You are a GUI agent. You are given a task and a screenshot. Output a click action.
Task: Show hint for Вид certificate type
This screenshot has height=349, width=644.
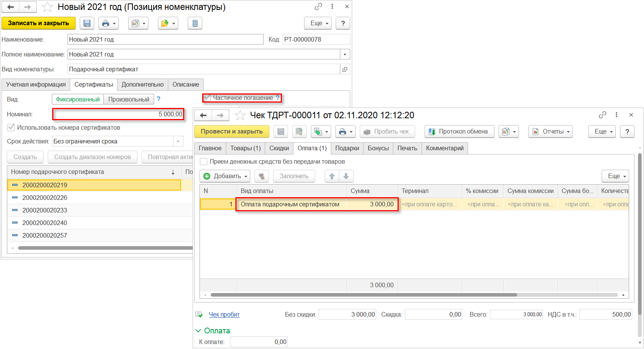pos(159,99)
